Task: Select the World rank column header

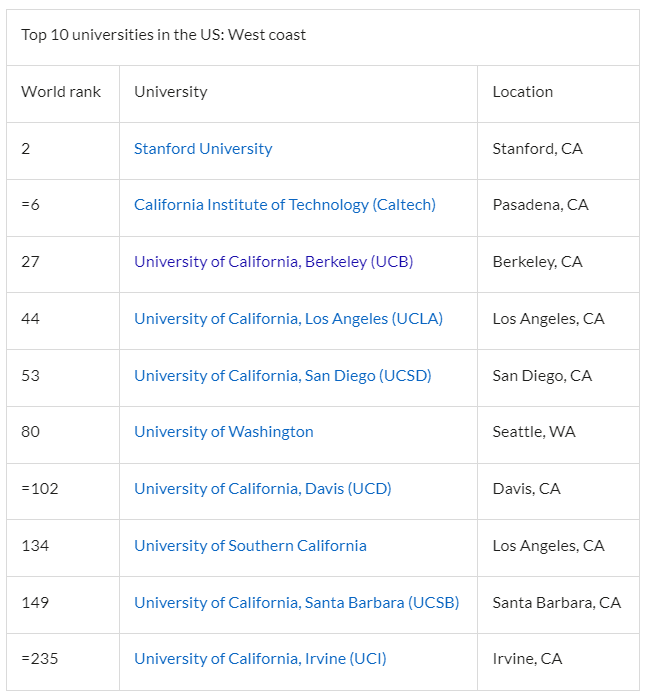Action: click(63, 94)
